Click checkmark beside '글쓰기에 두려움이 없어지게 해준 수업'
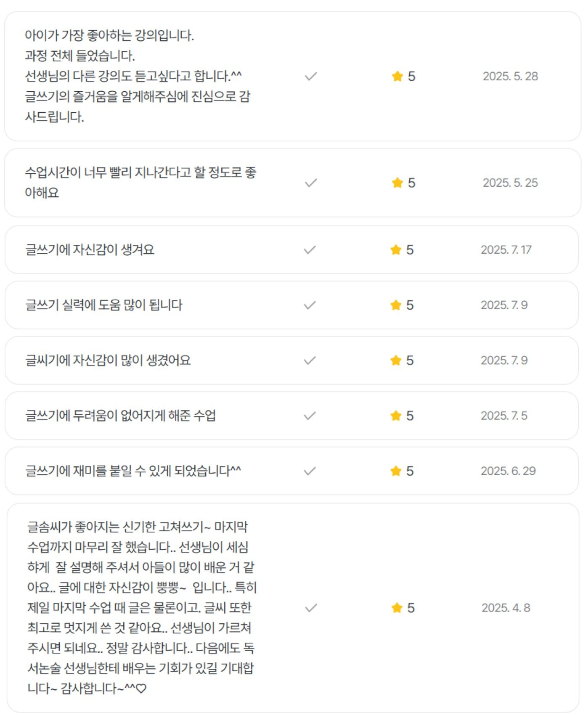Screen dimensions: 588x715 pos(310,416)
